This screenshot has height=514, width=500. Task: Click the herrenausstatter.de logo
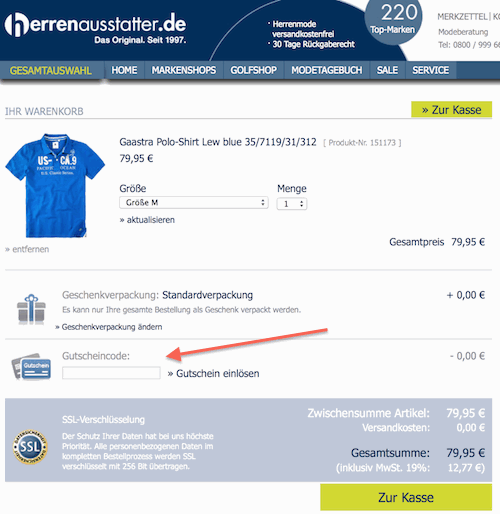tap(95, 28)
